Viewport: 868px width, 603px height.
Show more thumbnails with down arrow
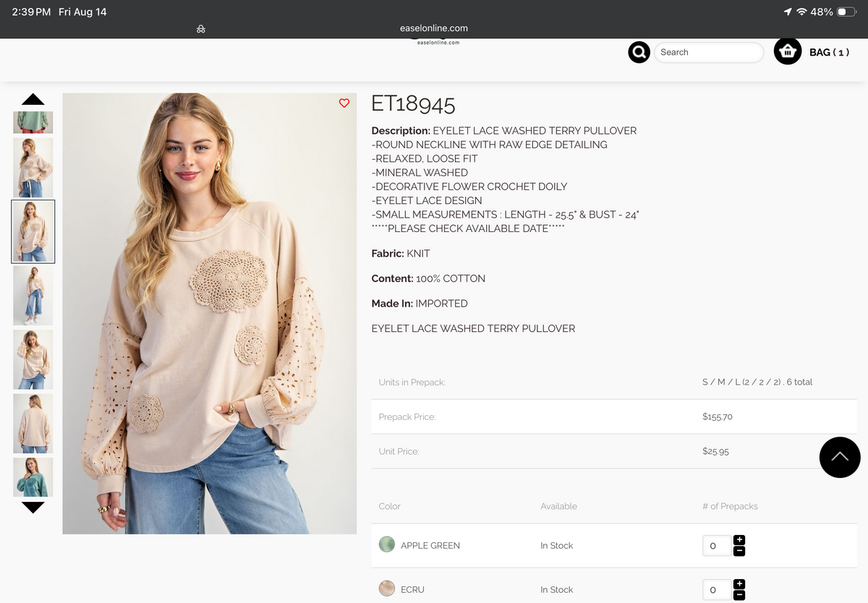[x=33, y=508]
